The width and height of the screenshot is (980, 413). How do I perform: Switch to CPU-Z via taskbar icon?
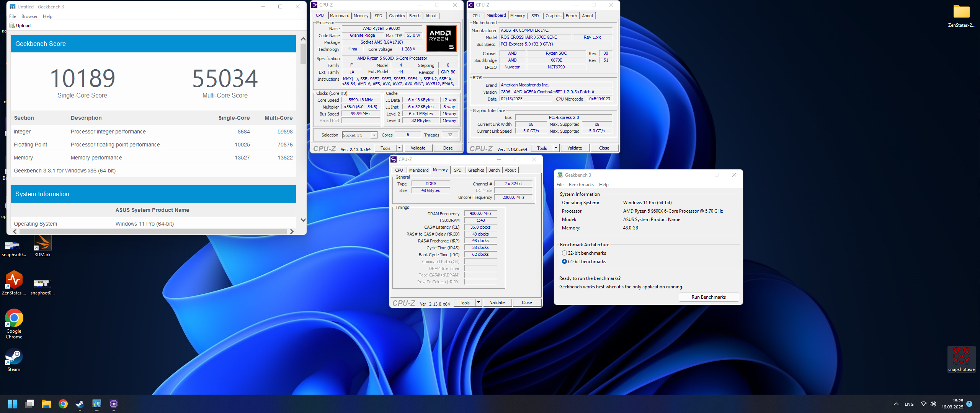114,404
